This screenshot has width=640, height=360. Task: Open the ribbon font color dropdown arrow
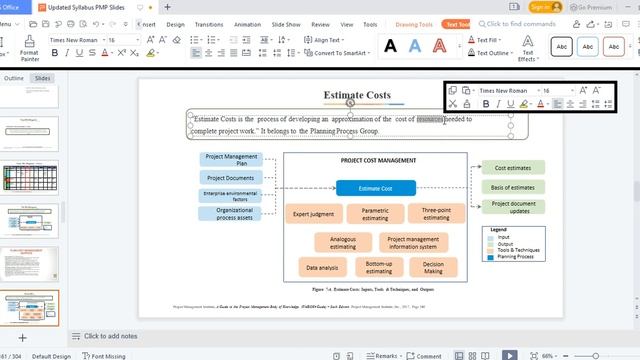(x=112, y=53)
